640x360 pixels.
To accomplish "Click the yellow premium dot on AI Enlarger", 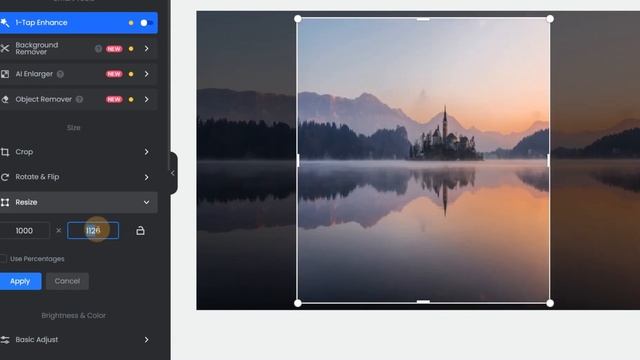I will (x=131, y=74).
